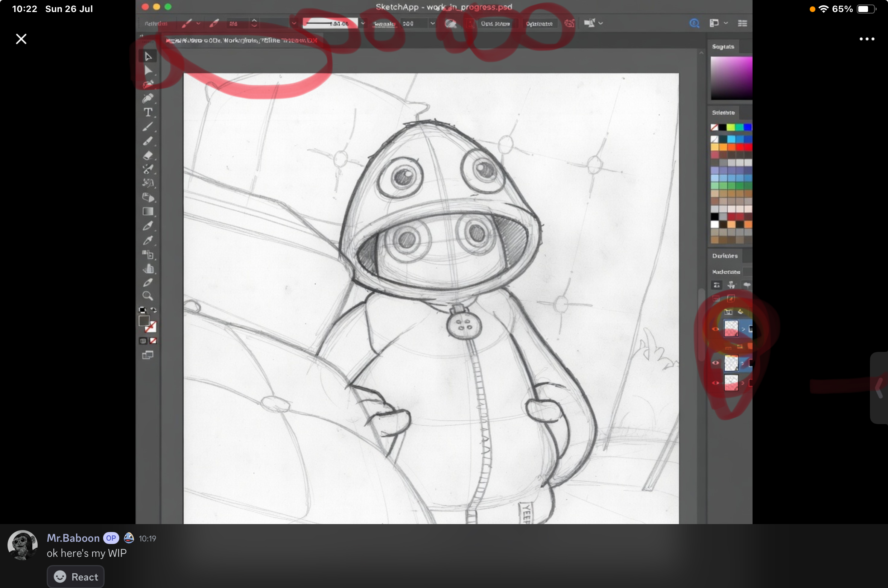Open the dropdown next to the 500 field
The image size is (888, 588).
coord(433,23)
